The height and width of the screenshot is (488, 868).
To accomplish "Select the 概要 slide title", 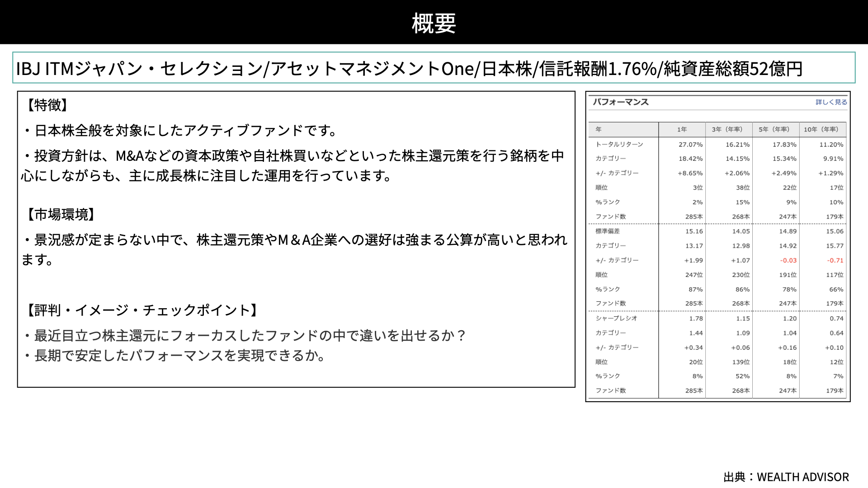I will (x=434, y=23).
